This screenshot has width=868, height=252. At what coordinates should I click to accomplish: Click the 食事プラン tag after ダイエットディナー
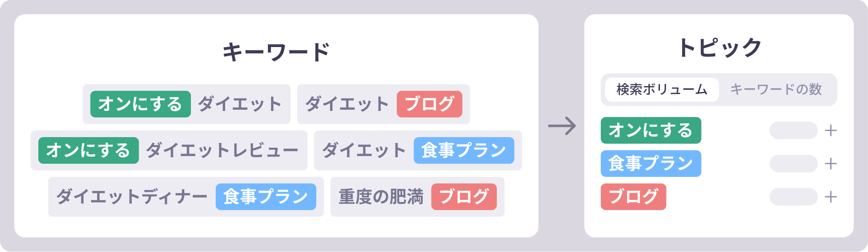coord(266,197)
